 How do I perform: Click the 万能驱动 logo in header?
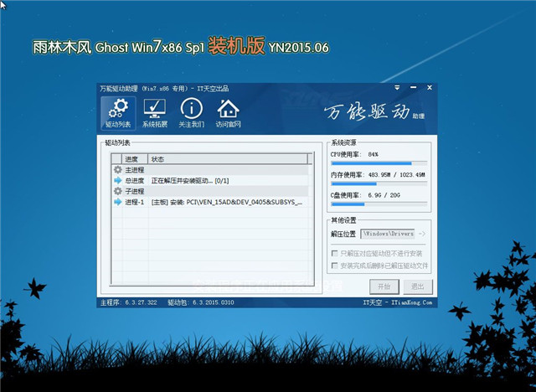[x=374, y=111]
